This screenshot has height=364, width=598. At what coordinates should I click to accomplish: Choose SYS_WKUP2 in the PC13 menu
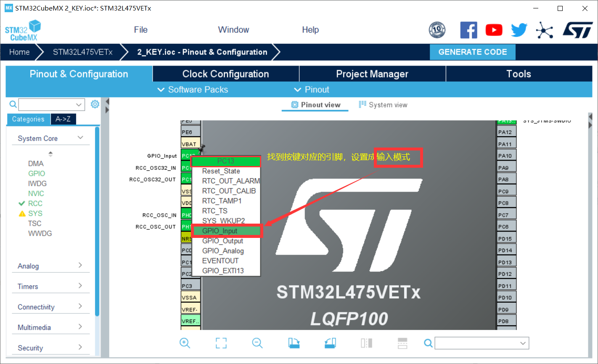(x=227, y=221)
